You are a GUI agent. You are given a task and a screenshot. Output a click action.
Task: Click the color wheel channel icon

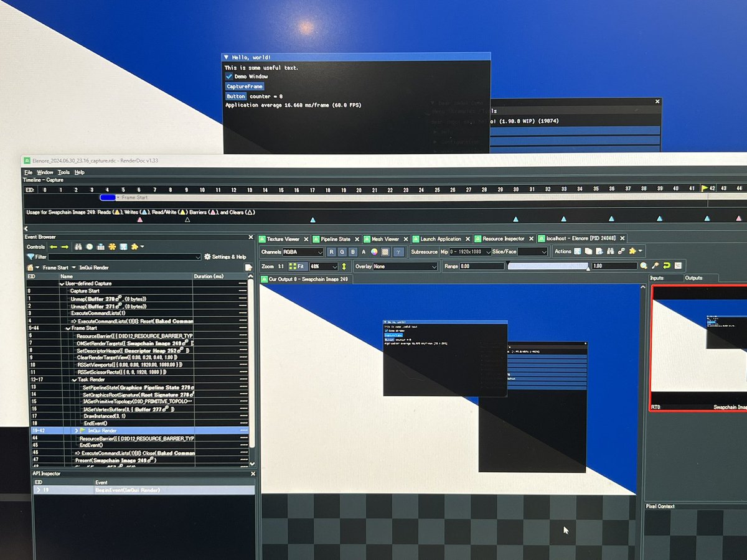coord(374,251)
